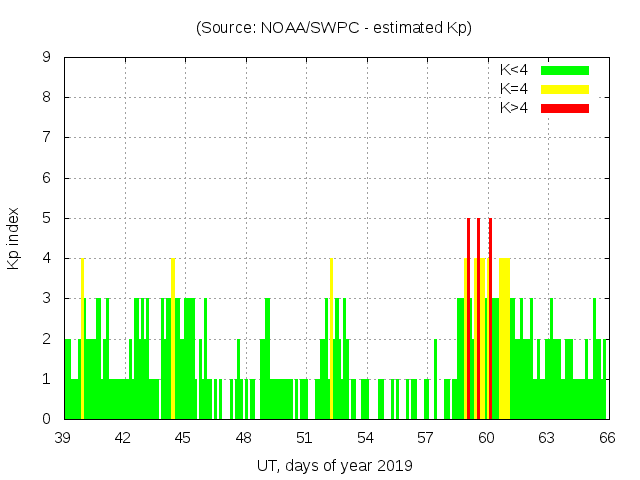
Task: Select the 'K<4' legend text label
Action: point(514,70)
